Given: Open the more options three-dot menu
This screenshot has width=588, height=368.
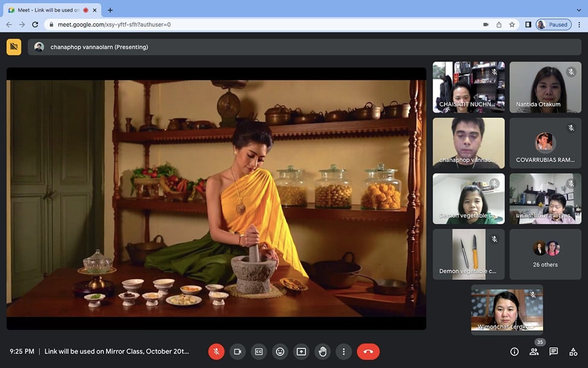Looking at the screenshot, I should pos(344,351).
